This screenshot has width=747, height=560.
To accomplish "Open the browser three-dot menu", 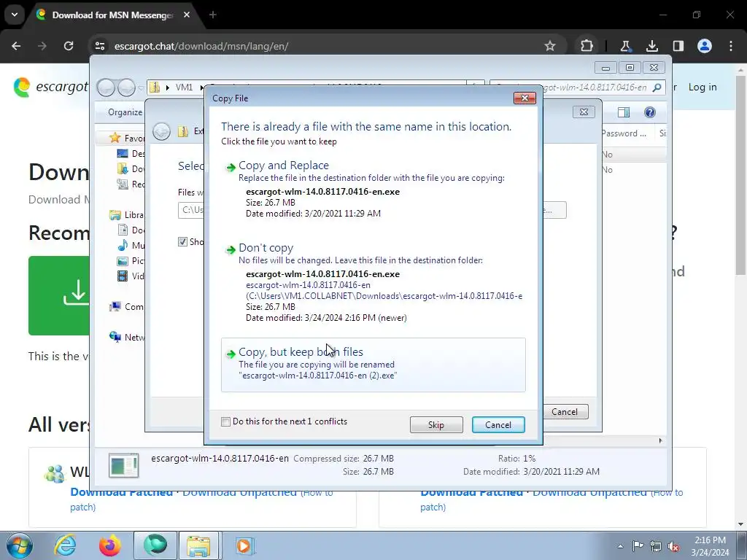I will (731, 46).
